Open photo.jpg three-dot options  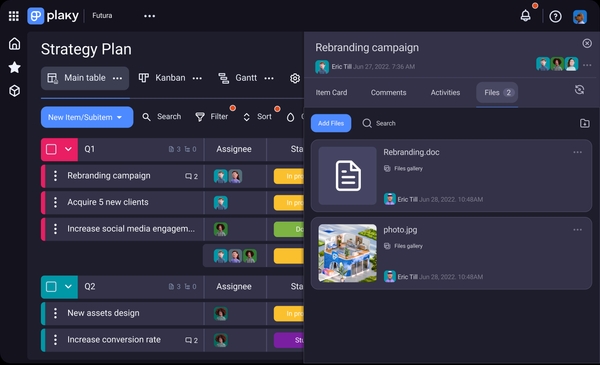click(x=577, y=230)
